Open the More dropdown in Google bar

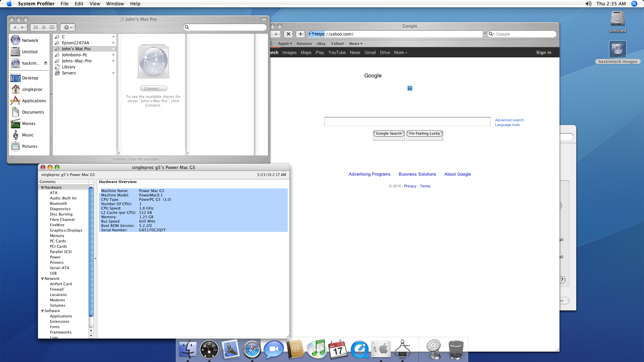click(400, 52)
